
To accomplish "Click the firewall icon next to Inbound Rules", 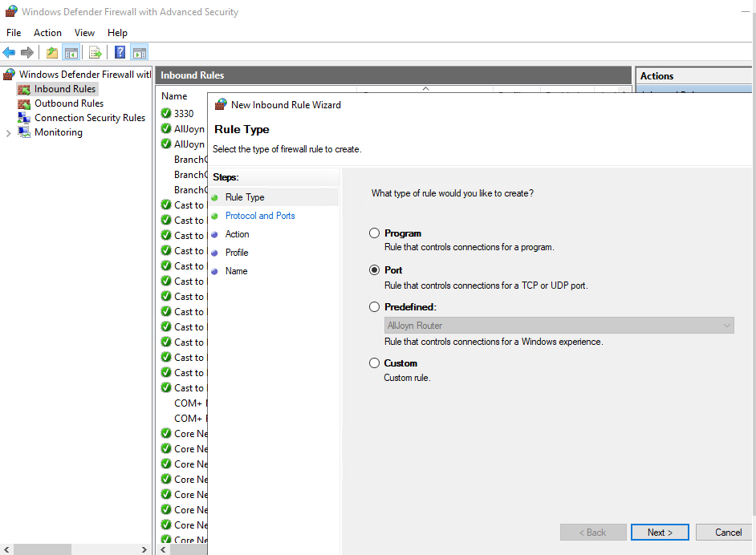I will pos(23,89).
